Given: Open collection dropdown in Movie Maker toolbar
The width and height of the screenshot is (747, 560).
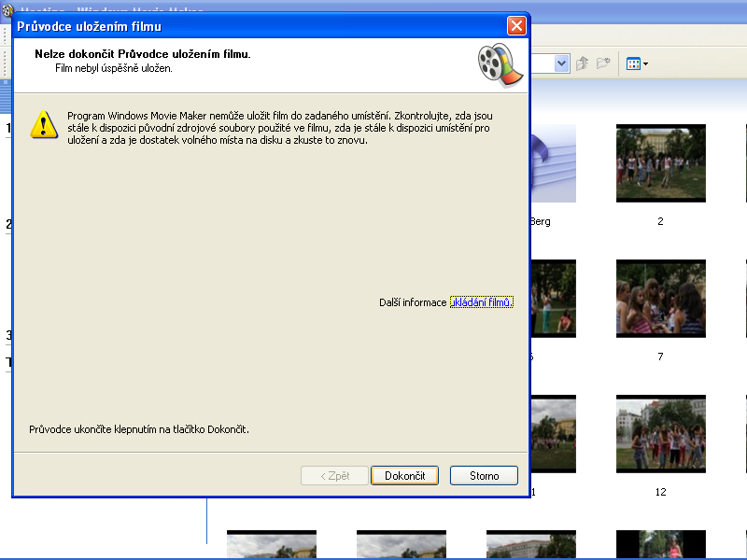Looking at the screenshot, I should pyautogui.click(x=562, y=63).
